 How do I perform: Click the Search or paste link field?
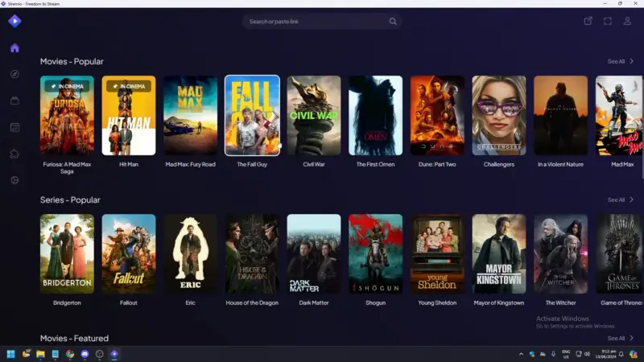(314, 22)
